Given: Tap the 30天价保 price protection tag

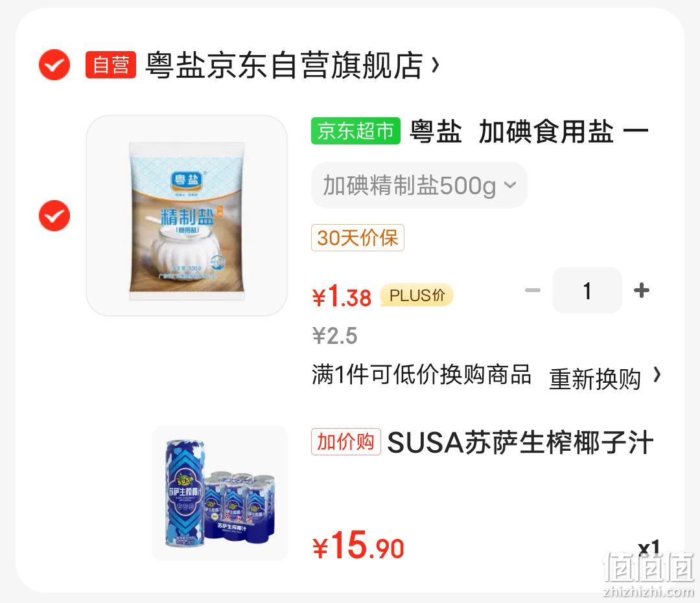Looking at the screenshot, I should click(358, 238).
